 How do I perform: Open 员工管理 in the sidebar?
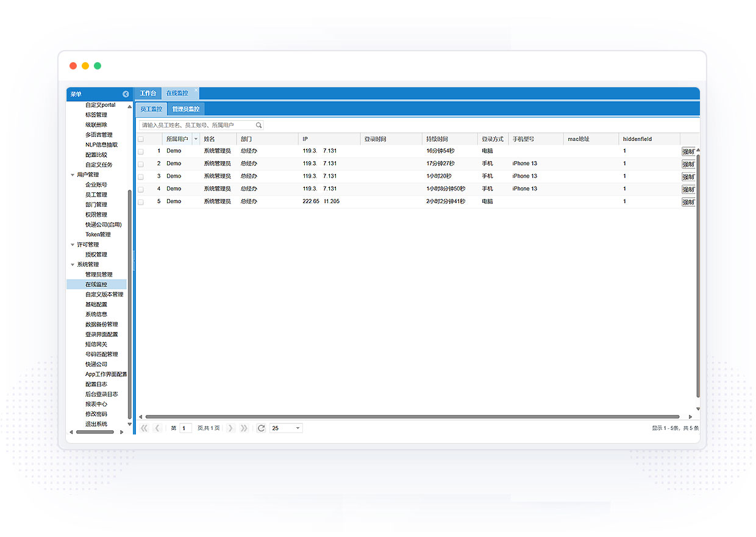pyautogui.click(x=96, y=195)
